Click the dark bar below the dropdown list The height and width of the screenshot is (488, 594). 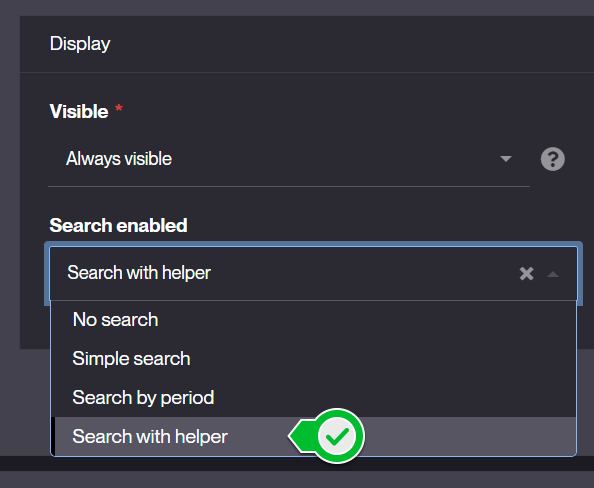(x=297, y=463)
